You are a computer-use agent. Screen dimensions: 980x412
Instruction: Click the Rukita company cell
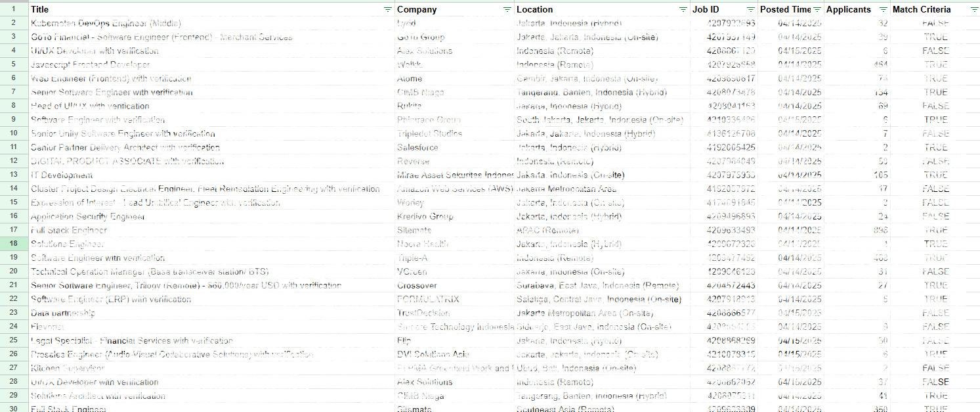pos(454,106)
